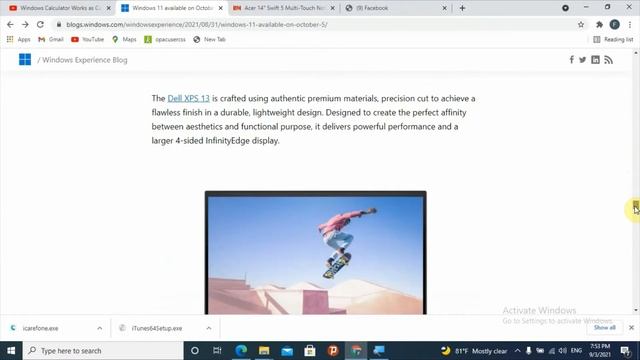Open Gmail bookmark
The width and height of the screenshot is (640, 360).
[x=51, y=39]
